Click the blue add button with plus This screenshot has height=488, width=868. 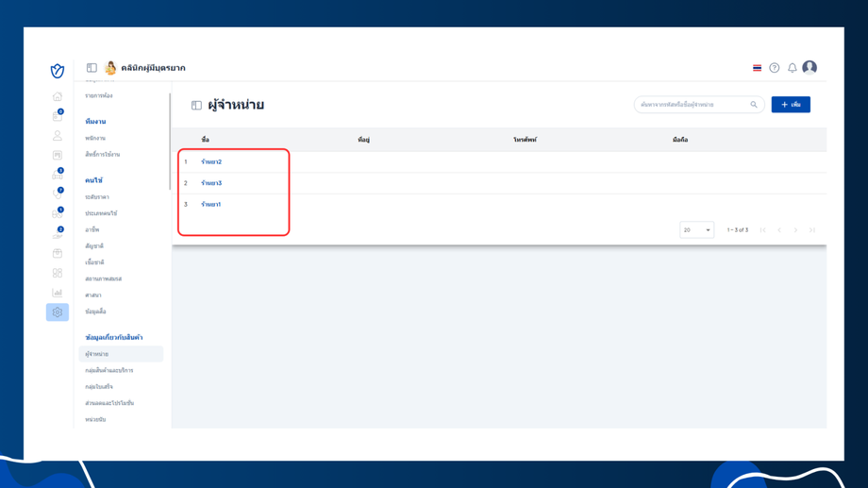click(x=791, y=104)
